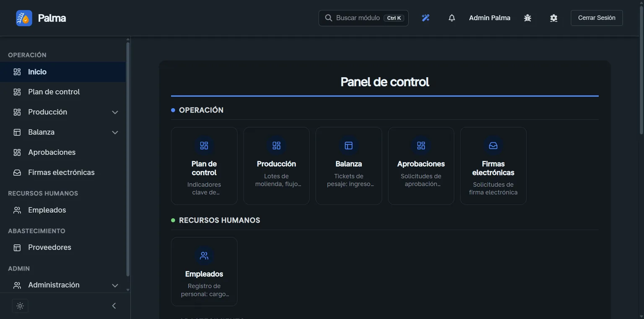Click the Inicio grid icon in sidebar

(x=17, y=72)
